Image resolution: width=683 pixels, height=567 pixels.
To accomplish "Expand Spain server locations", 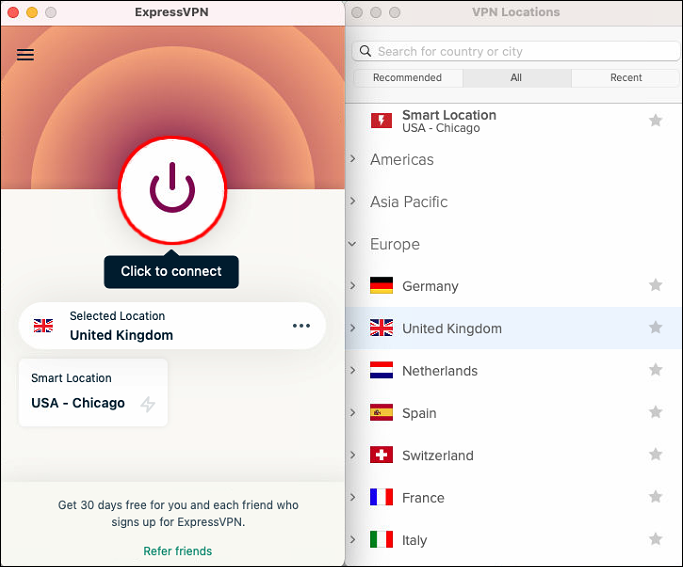I will pyautogui.click(x=353, y=412).
